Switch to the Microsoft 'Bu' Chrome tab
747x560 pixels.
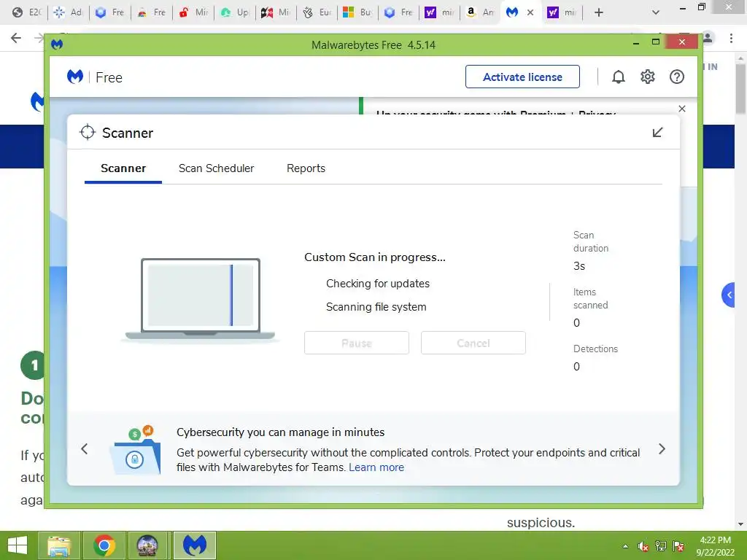tap(357, 12)
